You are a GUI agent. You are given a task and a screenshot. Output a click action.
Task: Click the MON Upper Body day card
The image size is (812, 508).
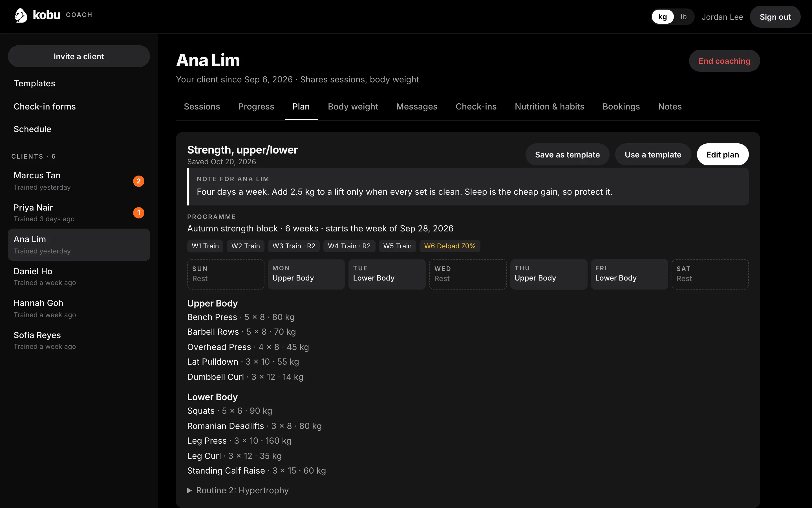[306, 274]
